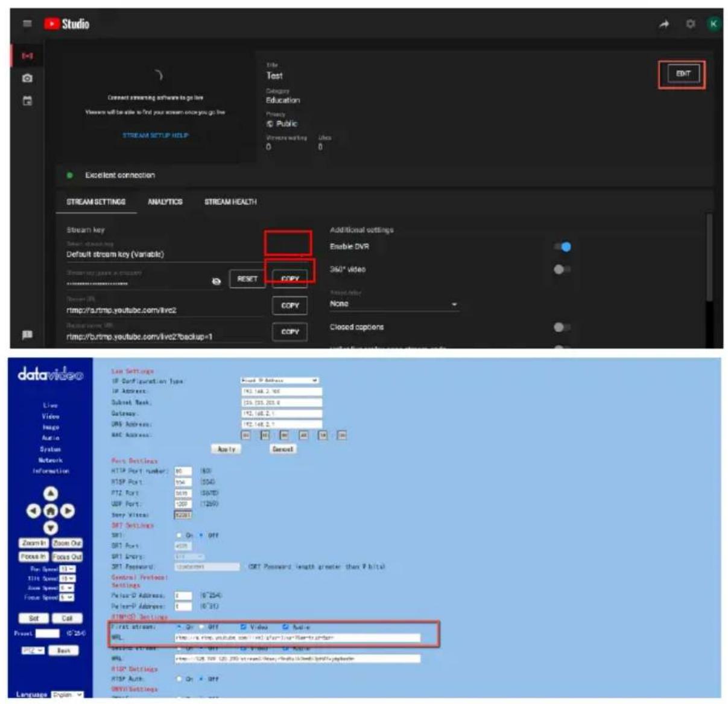The height and width of the screenshot is (704, 728).
Task: Tilt camera down with the down arrow
Action: click(51, 528)
